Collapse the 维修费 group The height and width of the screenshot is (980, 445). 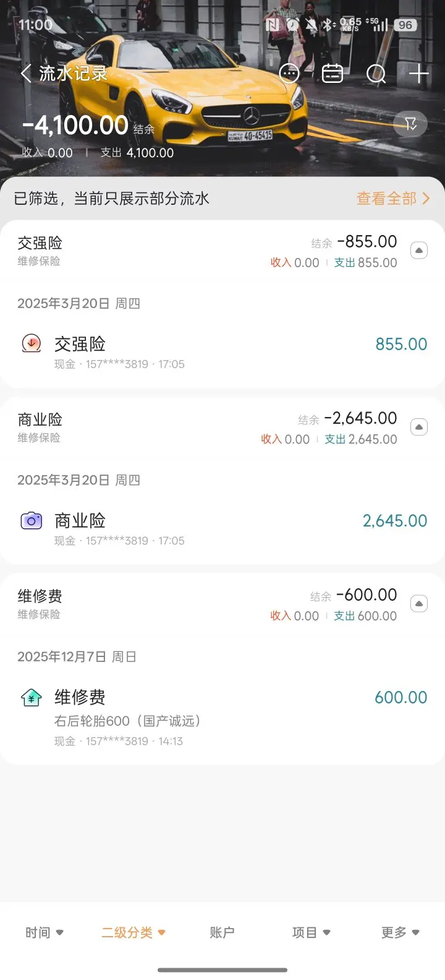coord(419,604)
